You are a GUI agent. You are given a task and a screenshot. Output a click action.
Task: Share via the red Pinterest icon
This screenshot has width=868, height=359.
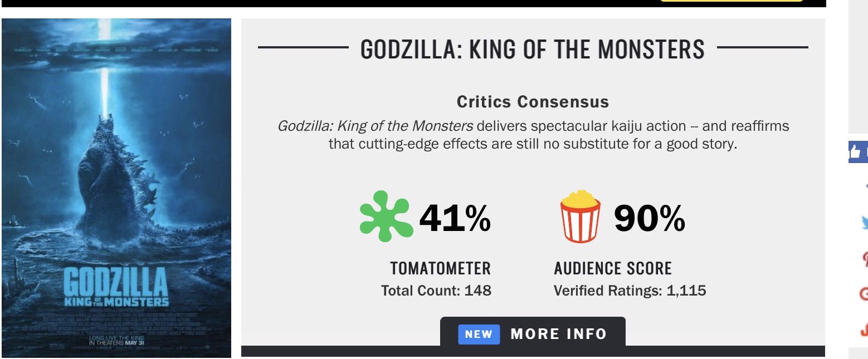click(864, 258)
